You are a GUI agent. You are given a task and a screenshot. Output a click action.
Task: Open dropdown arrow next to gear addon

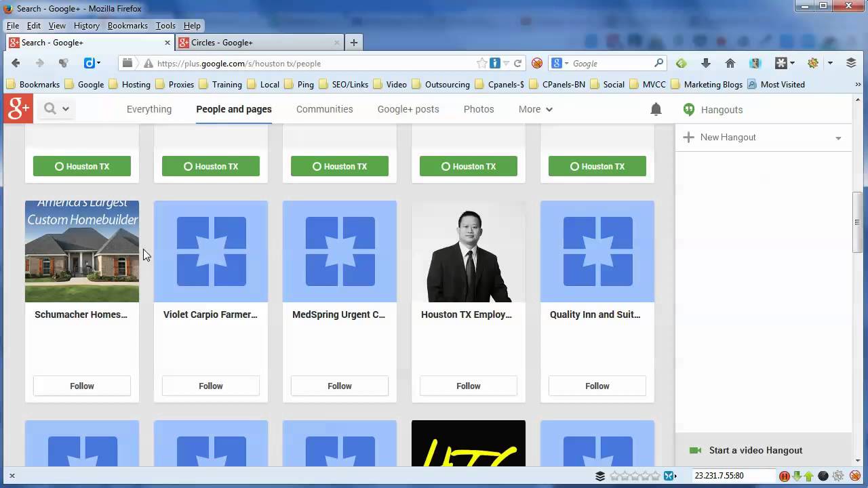[x=830, y=63]
